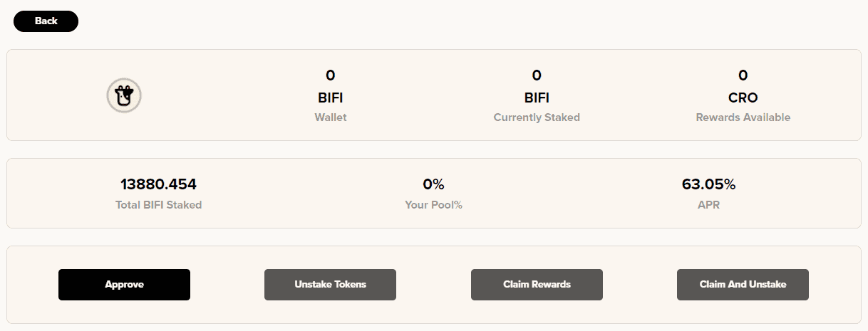Click the BIFI token name under Wallet
Screen dimensions: 868x331
pyautogui.click(x=331, y=98)
